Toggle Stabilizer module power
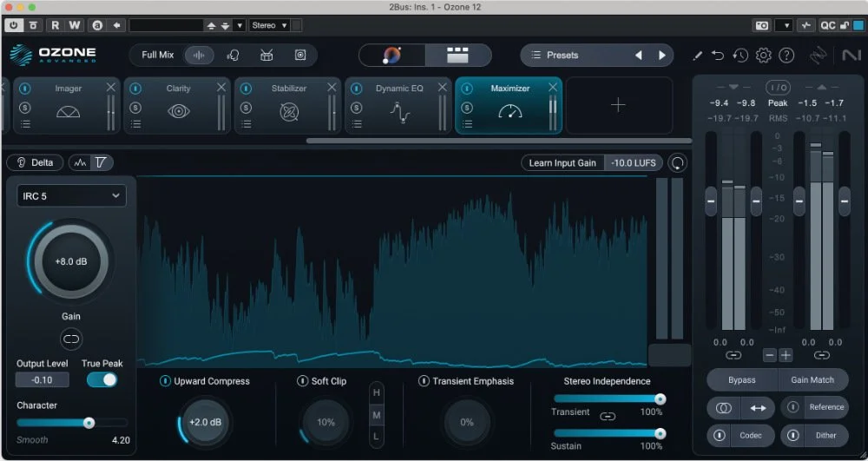 [247, 89]
